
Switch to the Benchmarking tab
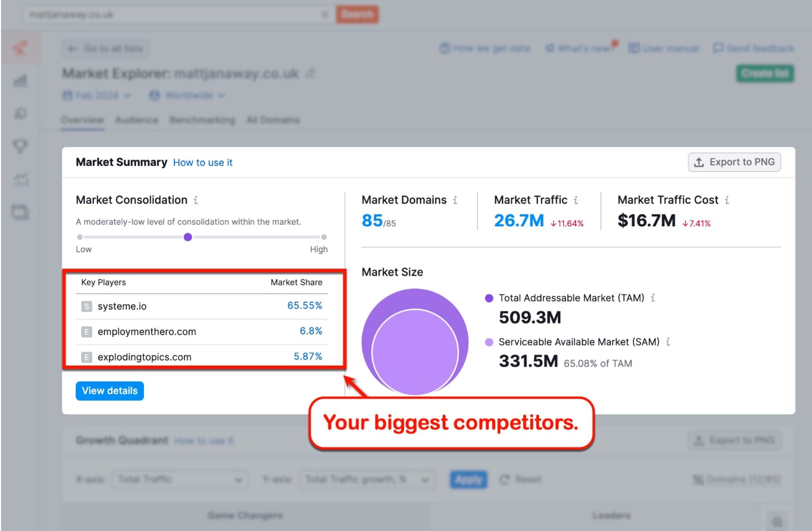(202, 120)
